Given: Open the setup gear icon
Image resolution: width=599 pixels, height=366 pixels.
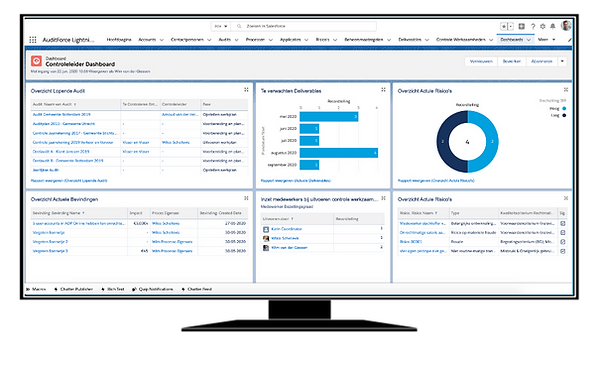Looking at the screenshot, I should click(x=543, y=26).
